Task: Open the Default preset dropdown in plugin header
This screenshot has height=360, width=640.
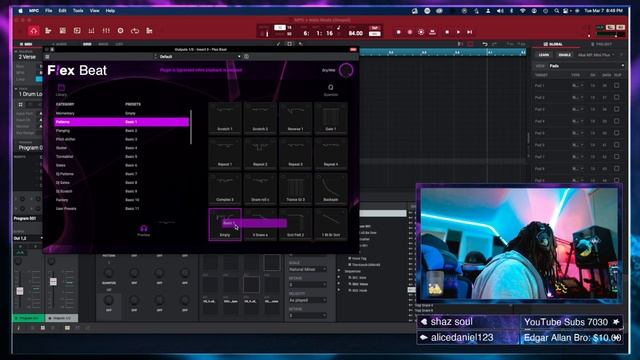Action: [x=200, y=57]
